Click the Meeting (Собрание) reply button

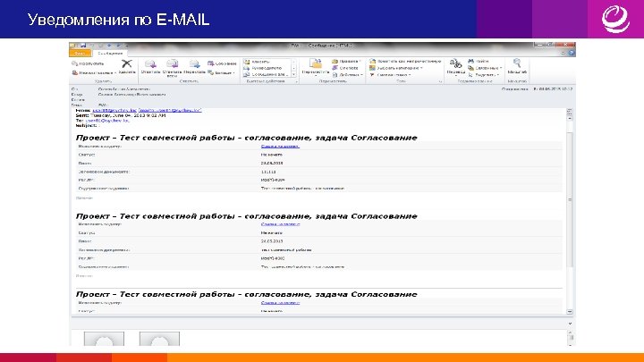coord(222,63)
